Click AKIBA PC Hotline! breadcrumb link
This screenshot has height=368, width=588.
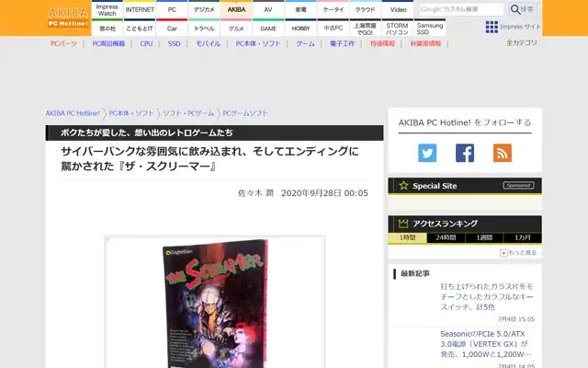point(73,113)
